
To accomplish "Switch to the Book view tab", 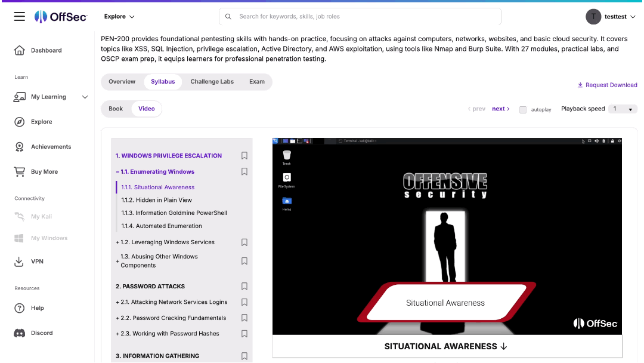I will click(116, 109).
